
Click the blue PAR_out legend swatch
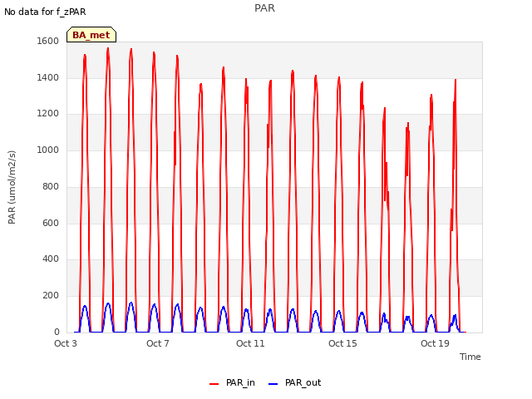273,384
